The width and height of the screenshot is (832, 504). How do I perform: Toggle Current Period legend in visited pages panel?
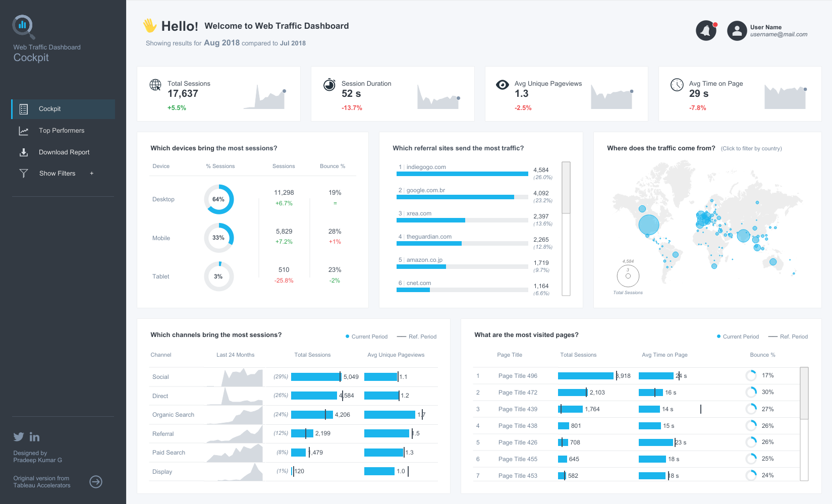click(x=741, y=336)
